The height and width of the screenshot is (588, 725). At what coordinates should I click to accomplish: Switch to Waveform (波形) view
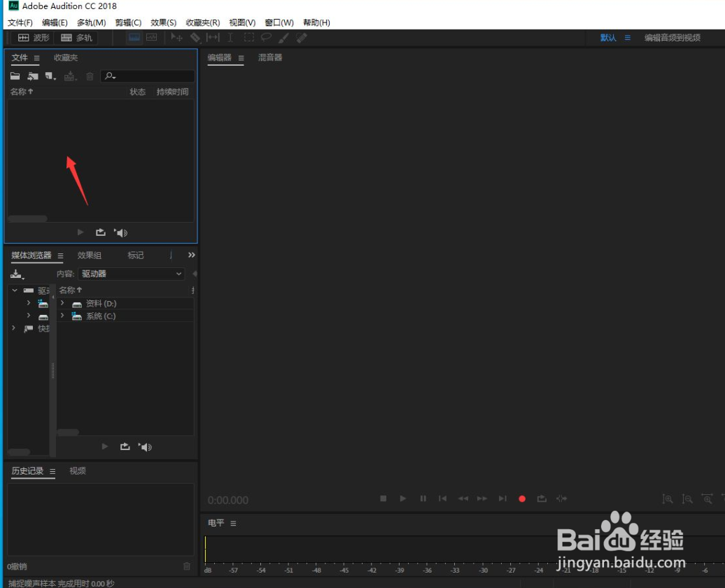33,38
